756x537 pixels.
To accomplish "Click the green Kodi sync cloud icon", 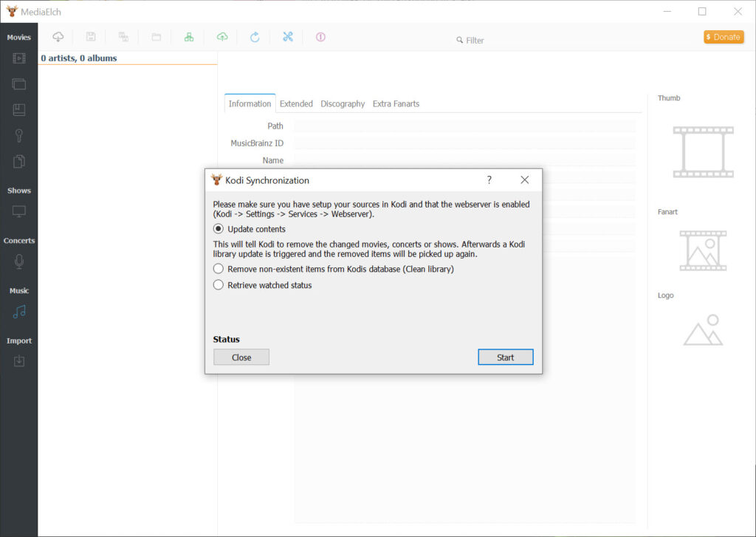I will (x=221, y=37).
